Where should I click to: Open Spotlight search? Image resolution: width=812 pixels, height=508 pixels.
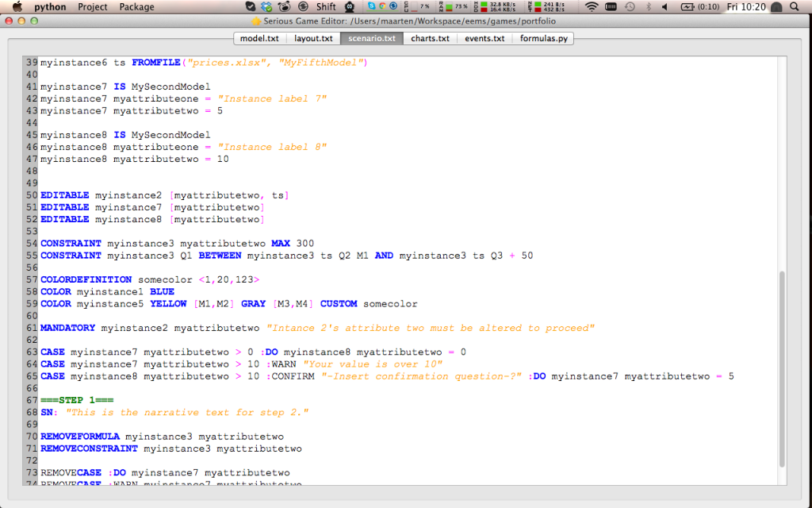pyautogui.click(x=795, y=6)
